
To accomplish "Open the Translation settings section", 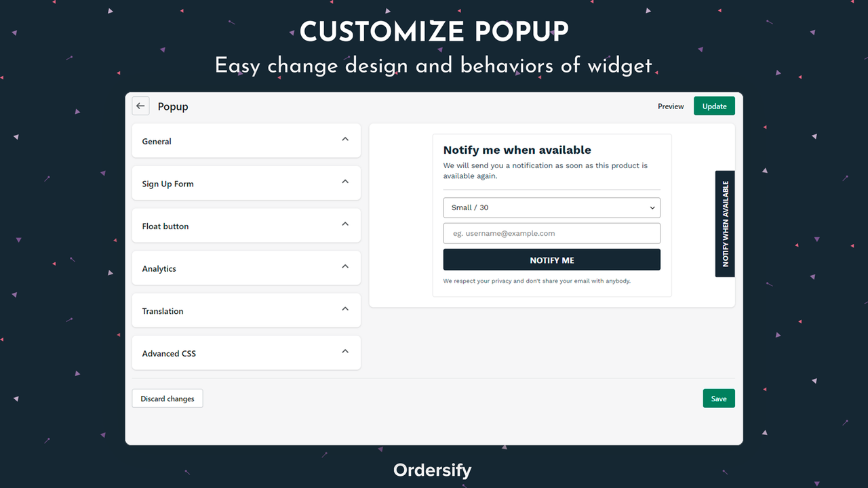I will pyautogui.click(x=345, y=310).
